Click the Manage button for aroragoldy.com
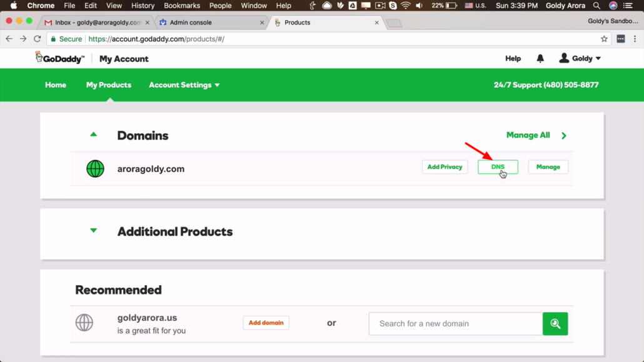The width and height of the screenshot is (644, 362). (x=548, y=167)
